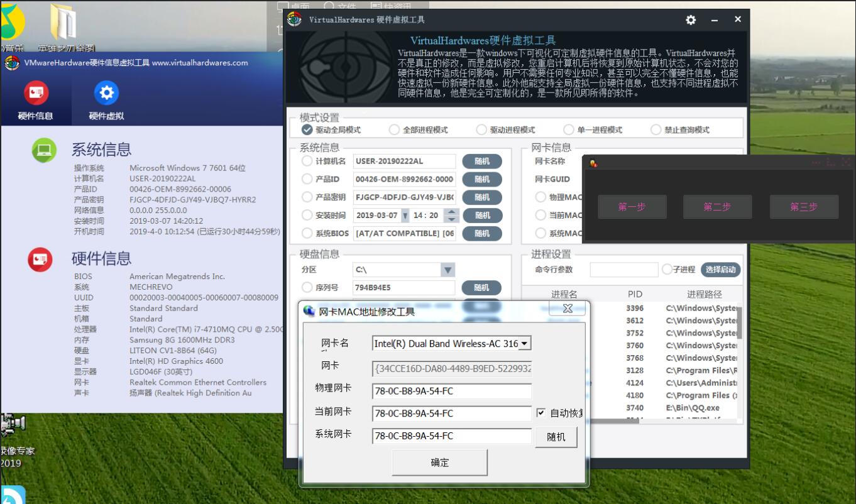Select 驱动全局模式 mode
This screenshot has height=504, width=856.
(307, 129)
